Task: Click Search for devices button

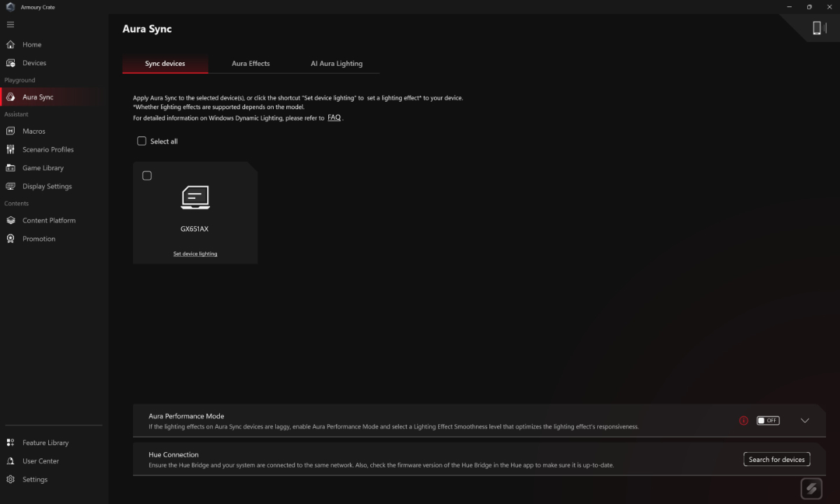Action: click(777, 460)
